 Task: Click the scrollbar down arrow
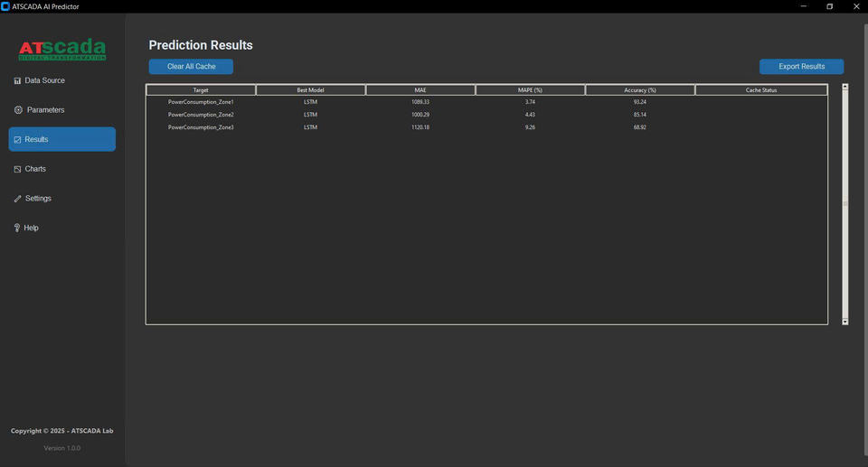(845, 322)
